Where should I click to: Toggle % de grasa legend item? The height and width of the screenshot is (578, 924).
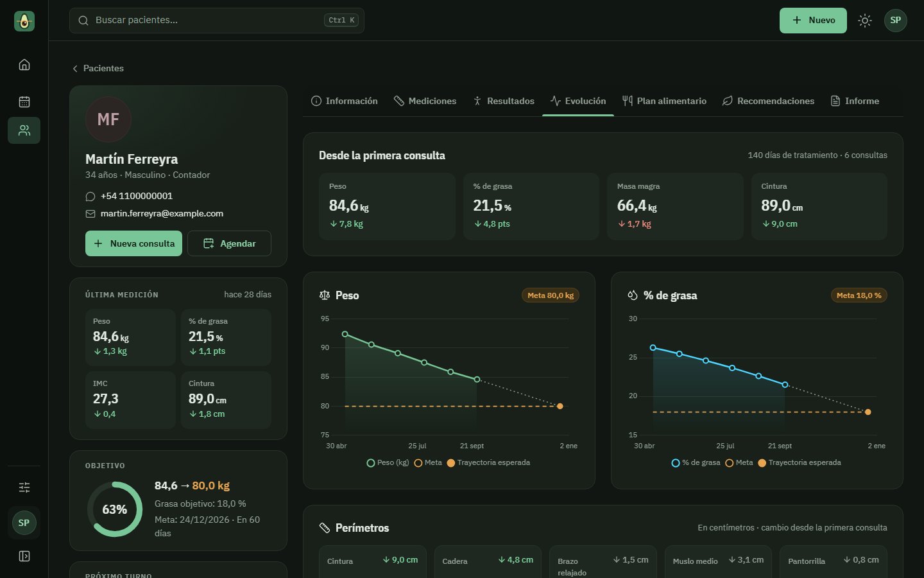[696, 463]
